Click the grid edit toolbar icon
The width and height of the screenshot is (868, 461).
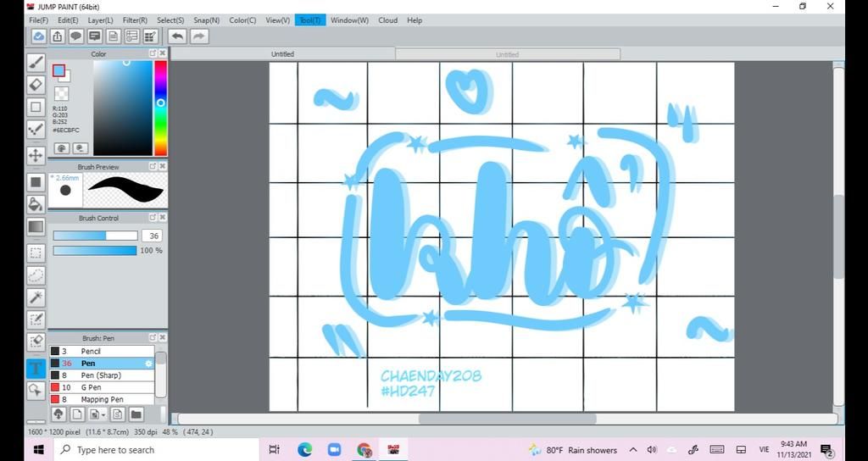(x=150, y=36)
